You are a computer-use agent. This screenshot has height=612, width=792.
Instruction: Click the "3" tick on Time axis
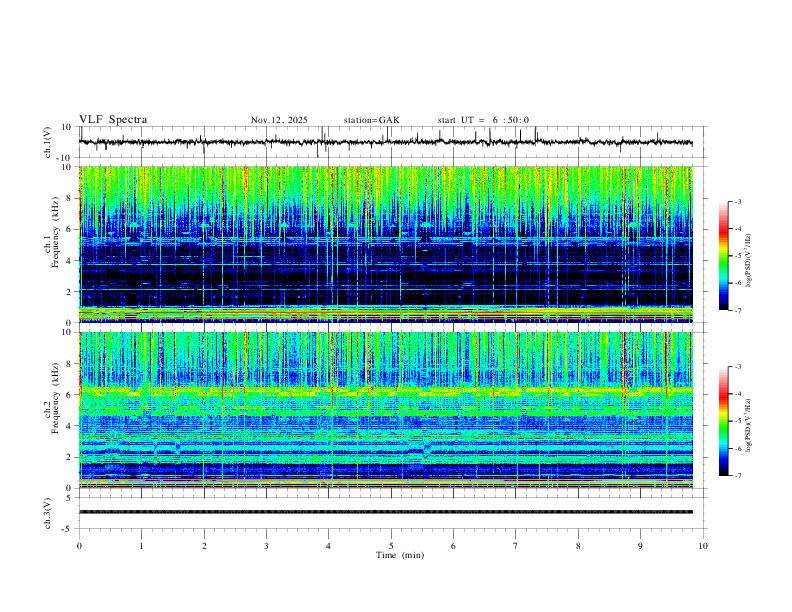pyautogui.click(x=266, y=546)
